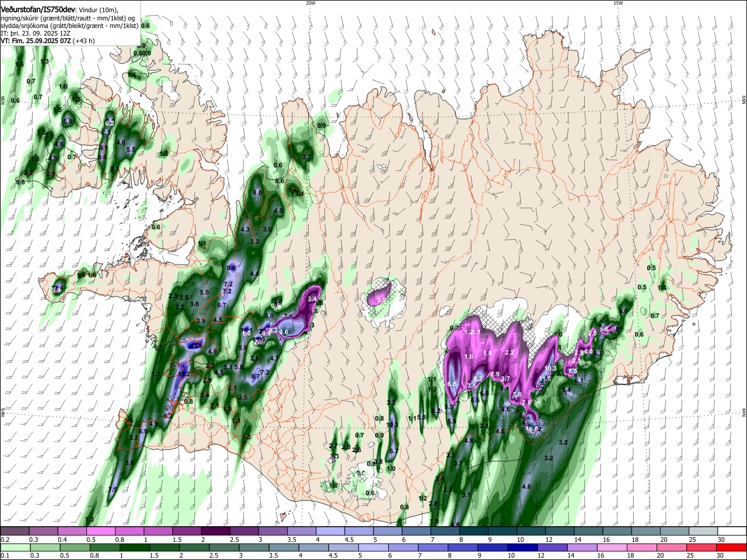The image size is (747, 560).
Task: Click the 5.4 precipitation value on the map
Action: (x=566, y=390)
